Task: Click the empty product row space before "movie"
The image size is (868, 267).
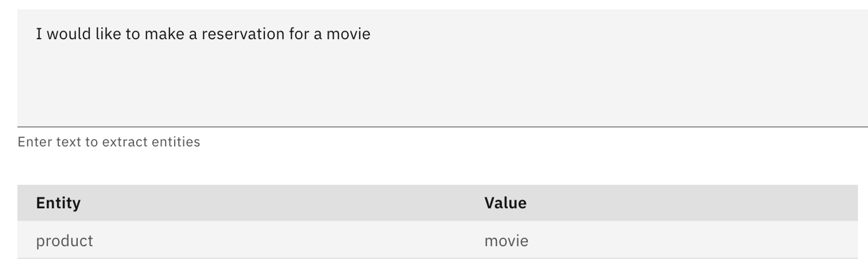Action: pyautogui.click(x=282, y=241)
